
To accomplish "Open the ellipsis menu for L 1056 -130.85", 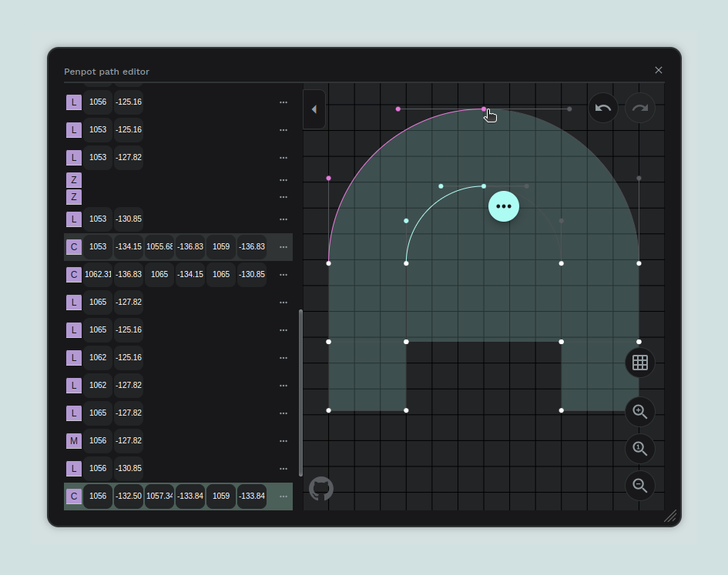I will pyautogui.click(x=283, y=469).
